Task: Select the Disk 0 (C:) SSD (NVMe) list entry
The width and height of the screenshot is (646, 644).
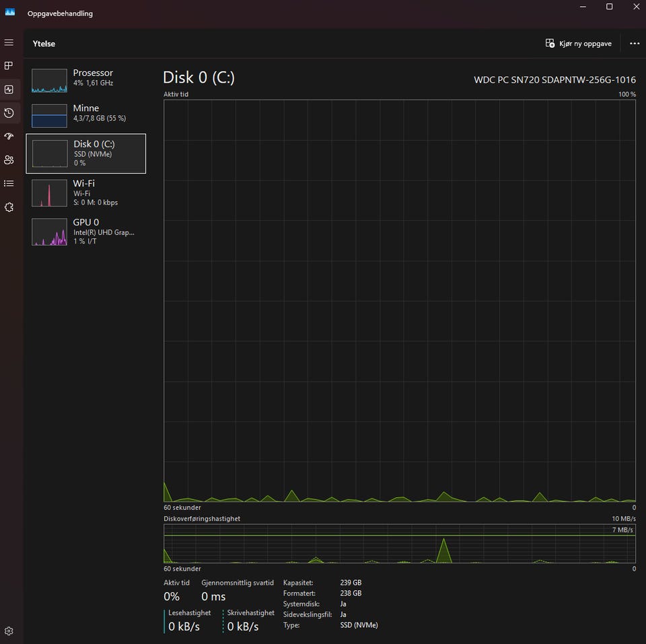Action: 85,153
